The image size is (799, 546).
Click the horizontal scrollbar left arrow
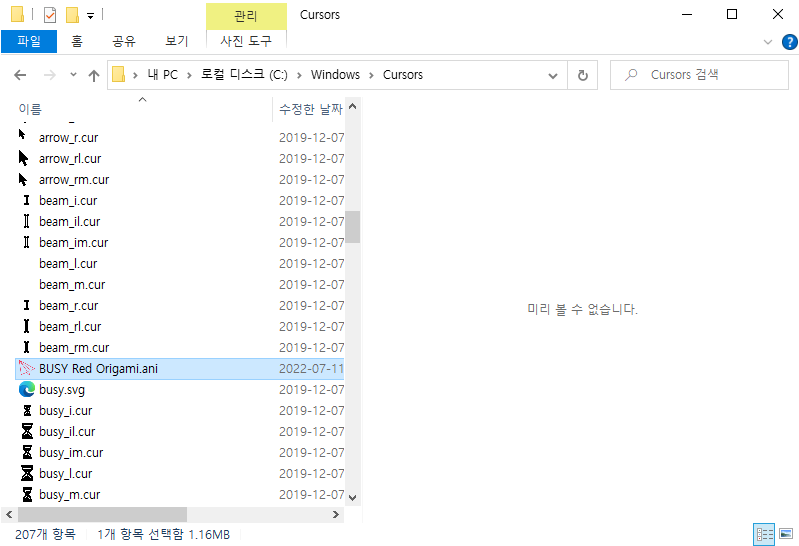(9, 514)
